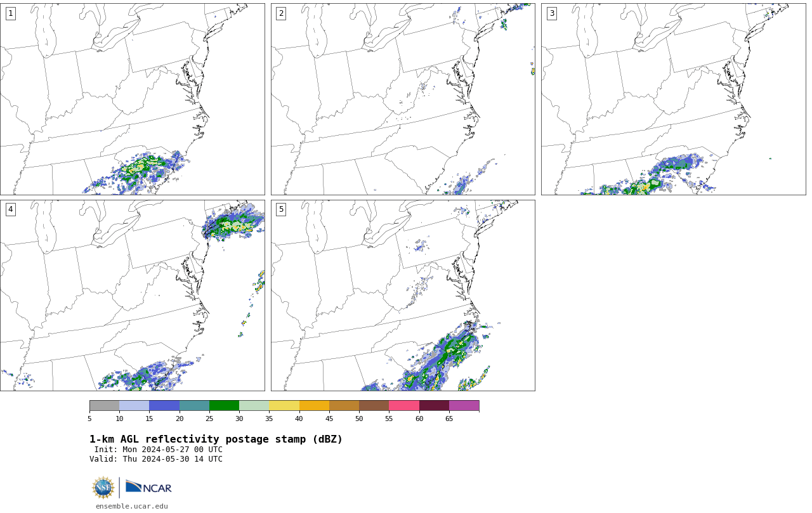Open ensemble member 1 reflectivity map
Viewport: 812px width, 513px height.
[x=132, y=99]
